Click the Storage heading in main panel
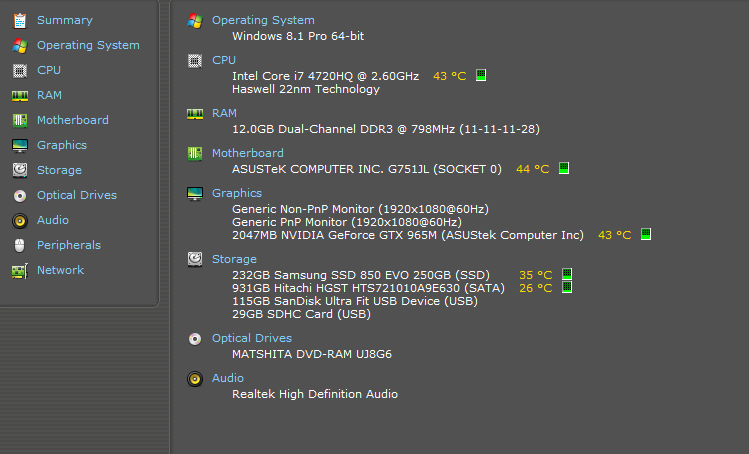 point(234,259)
